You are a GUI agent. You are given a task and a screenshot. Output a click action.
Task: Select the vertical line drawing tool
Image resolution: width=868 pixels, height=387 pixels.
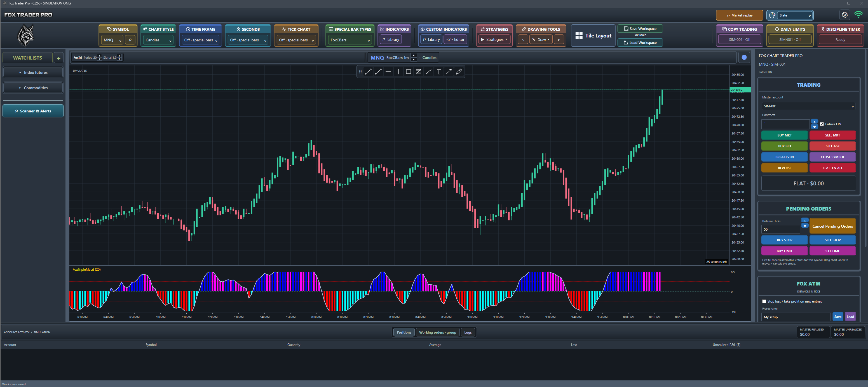tap(398, 72)
